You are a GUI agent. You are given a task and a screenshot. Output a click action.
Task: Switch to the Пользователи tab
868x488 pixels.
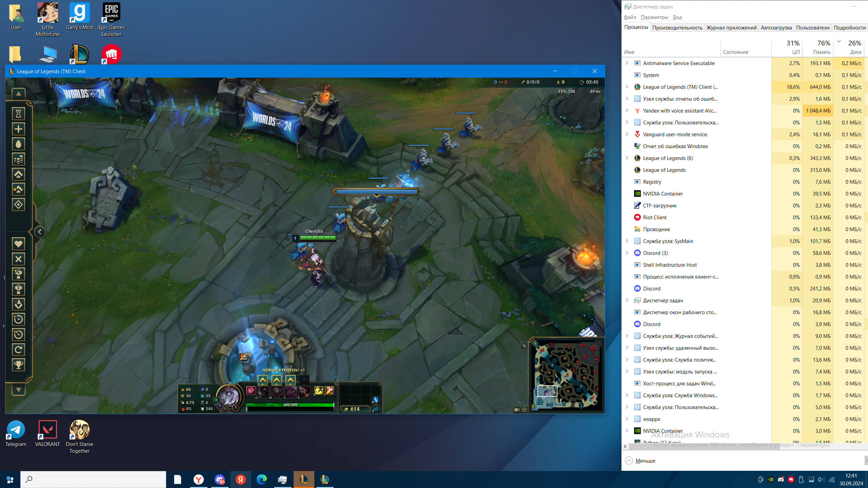pyautogui.click(x=813, y=28)
